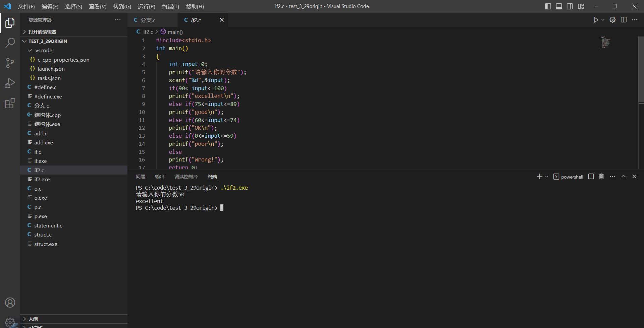Open the Extensions view
Viewport: 644px width, 328px height.
(x=10, y=103)
